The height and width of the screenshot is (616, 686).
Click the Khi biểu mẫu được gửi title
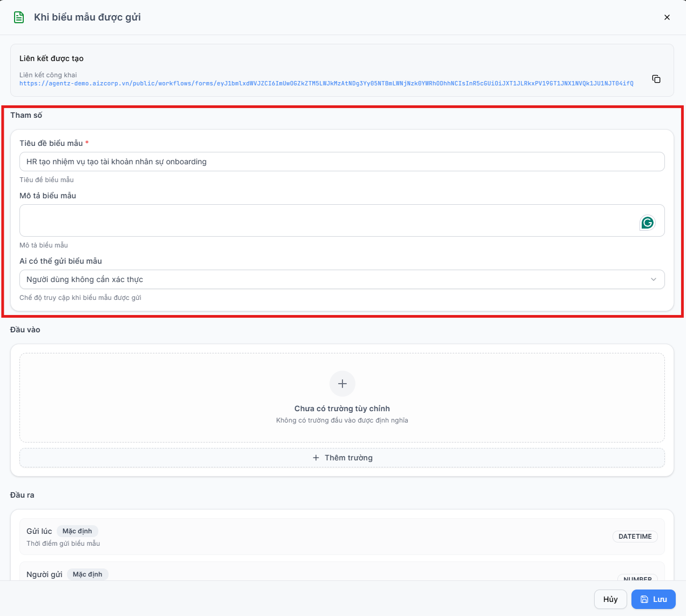pyautogui.click(x=88, y=17)
